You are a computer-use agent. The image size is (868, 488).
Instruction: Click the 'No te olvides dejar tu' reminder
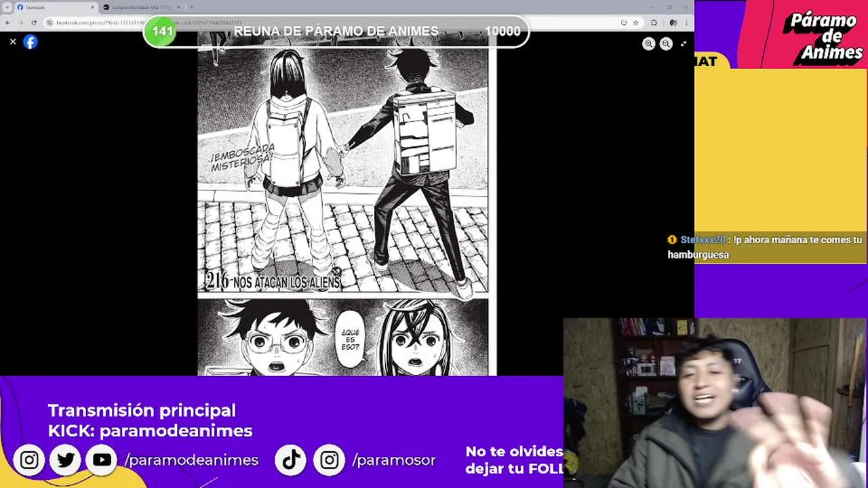tap(514, 460)
